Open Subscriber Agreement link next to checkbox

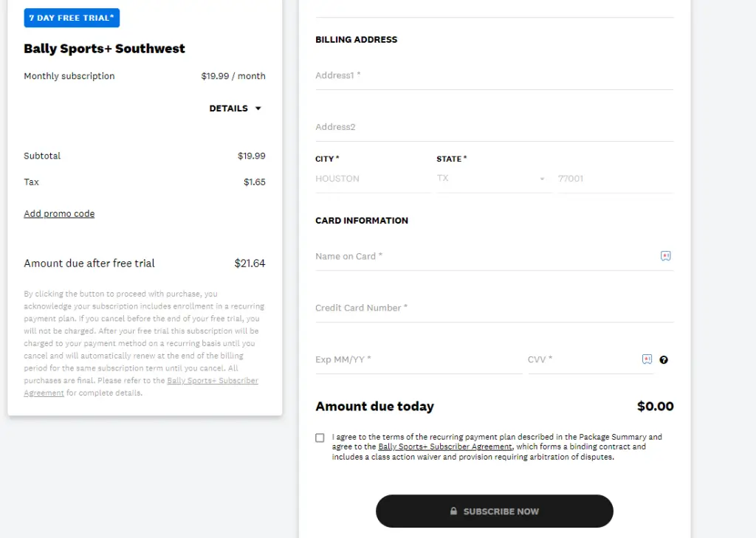444,447
